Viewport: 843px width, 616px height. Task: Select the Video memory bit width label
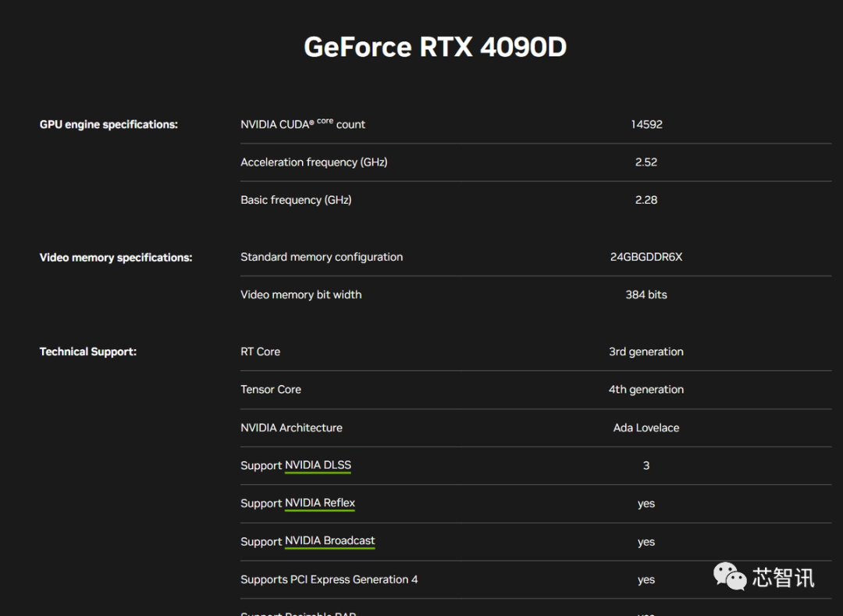301,295
